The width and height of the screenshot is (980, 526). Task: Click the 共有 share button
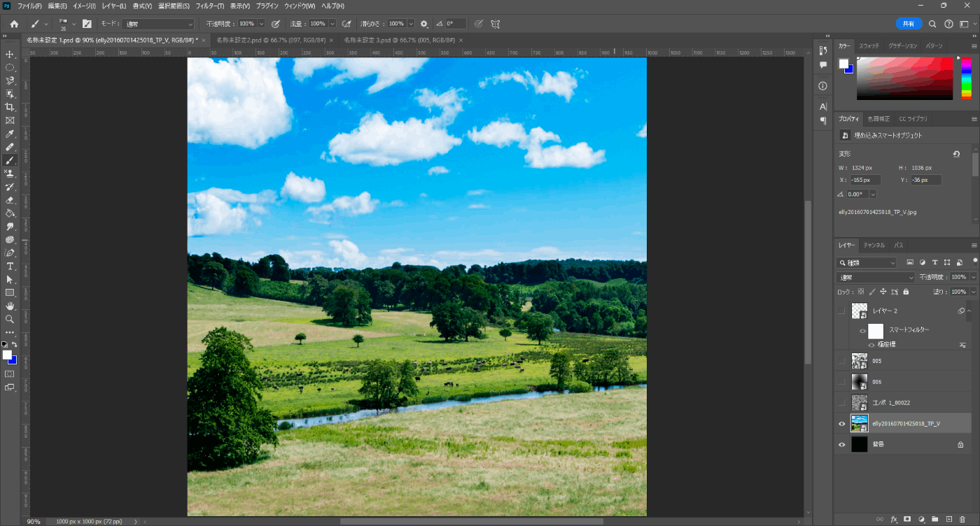[909, 24]
